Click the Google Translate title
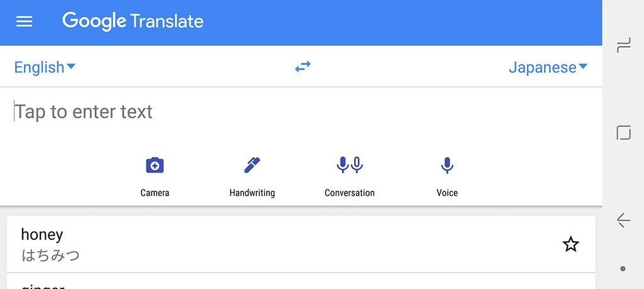The width and height of the screenshot is (644, 289). point(133,21)
